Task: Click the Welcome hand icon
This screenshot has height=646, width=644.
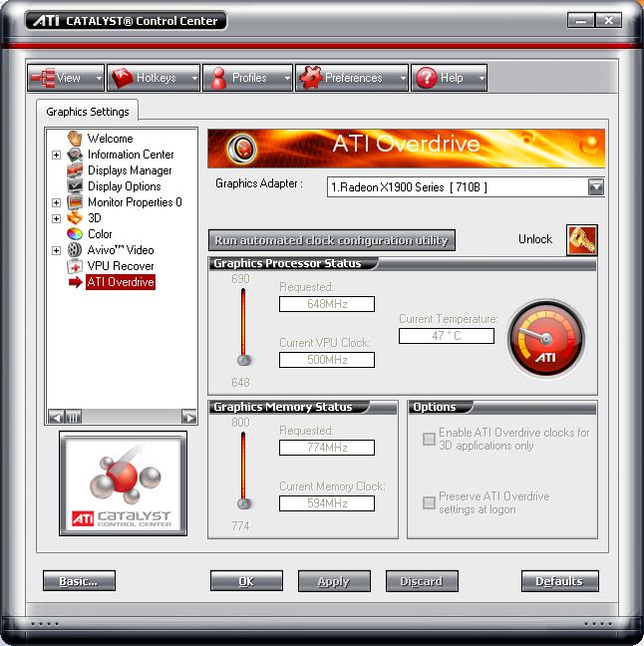Action: tap(75, 139)
